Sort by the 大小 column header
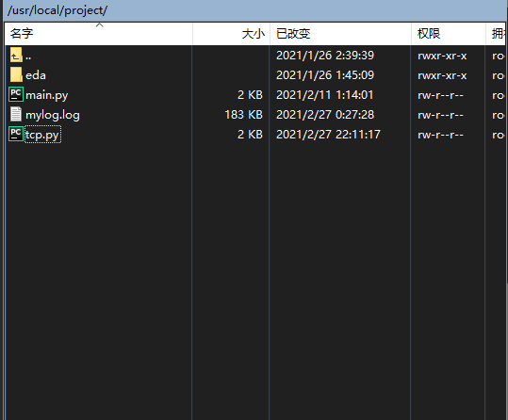This screenshot has width=508, height=420. pos(231,34)
